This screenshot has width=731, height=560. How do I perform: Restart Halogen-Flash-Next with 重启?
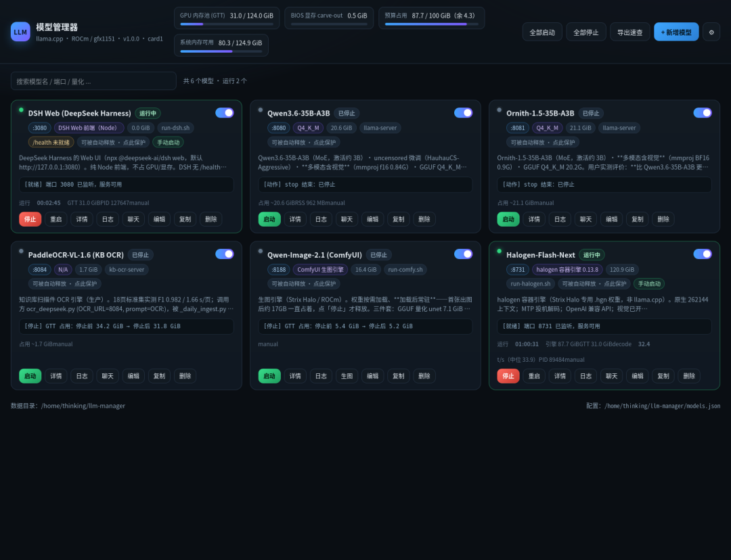click(534, 376)
